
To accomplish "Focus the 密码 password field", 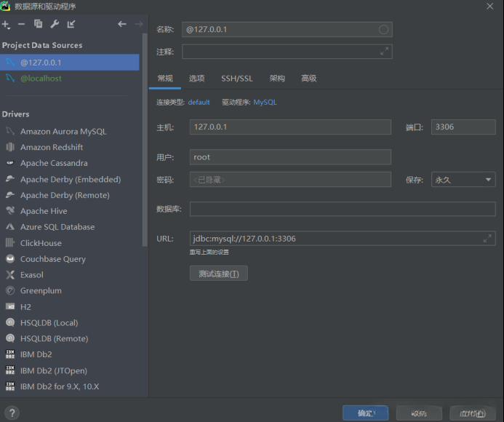I will point(290,180).
